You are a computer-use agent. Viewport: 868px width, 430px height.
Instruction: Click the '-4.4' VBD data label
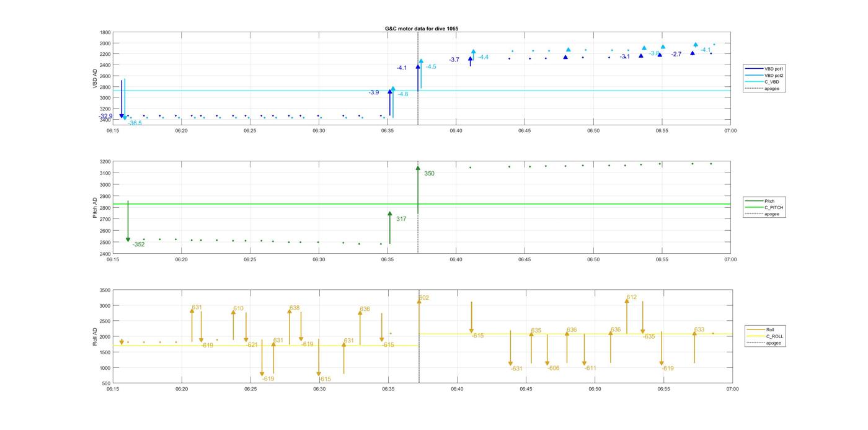[483, 57]
